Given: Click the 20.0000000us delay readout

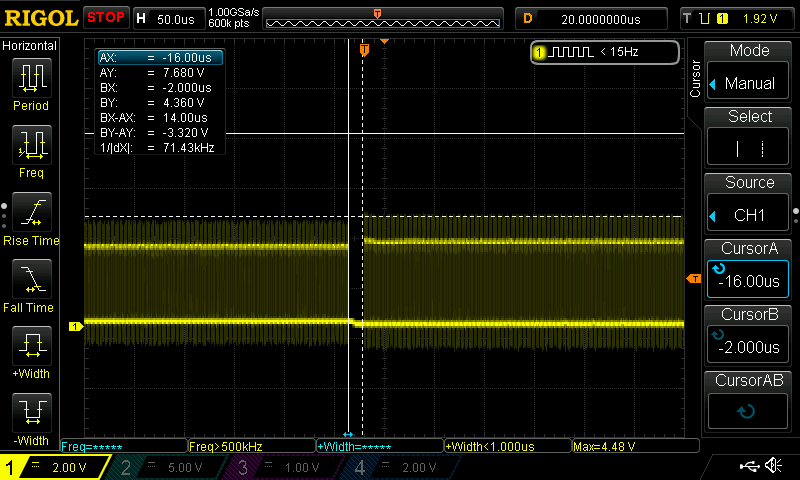Looking at the screenshot, I should (601, 19).
